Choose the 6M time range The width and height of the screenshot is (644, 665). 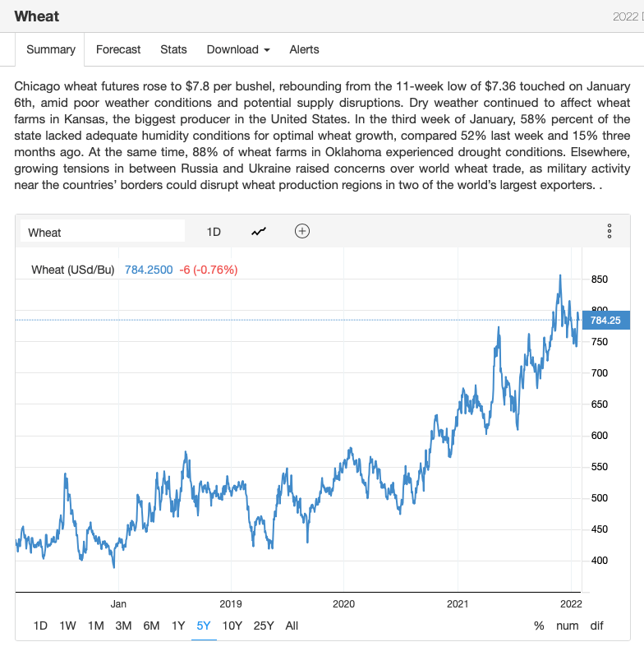(151, 626)
